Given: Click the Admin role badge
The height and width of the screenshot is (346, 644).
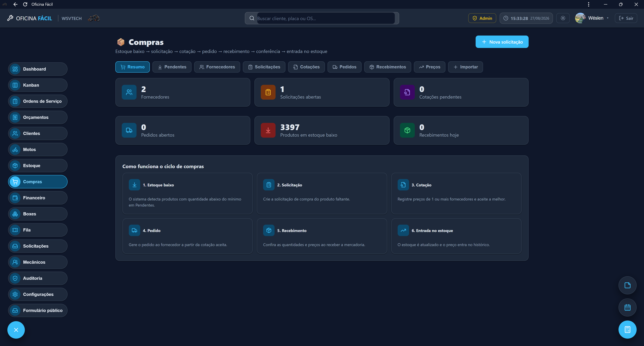Looking at the screenshot, I should coord(482,18).
